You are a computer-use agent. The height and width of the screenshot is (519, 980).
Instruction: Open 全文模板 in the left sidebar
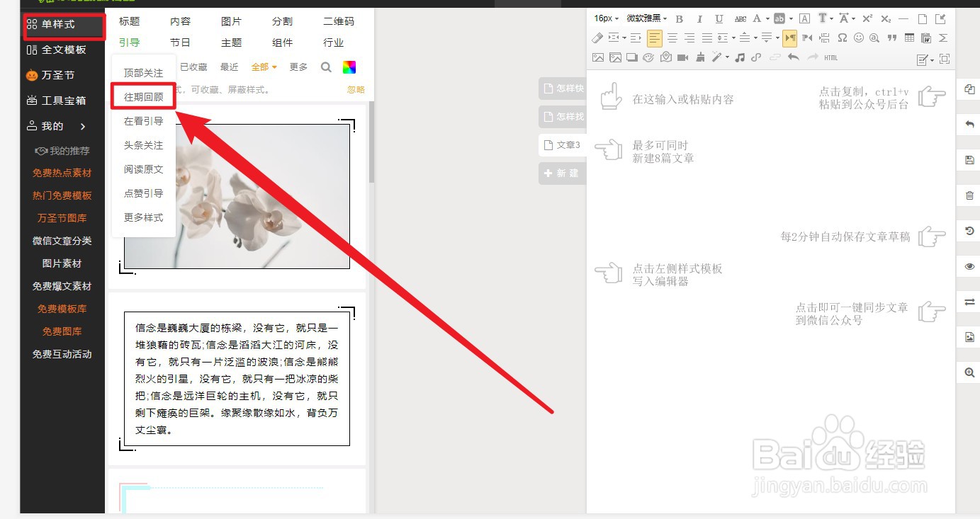pyautogui.click(x=57, y=50)
